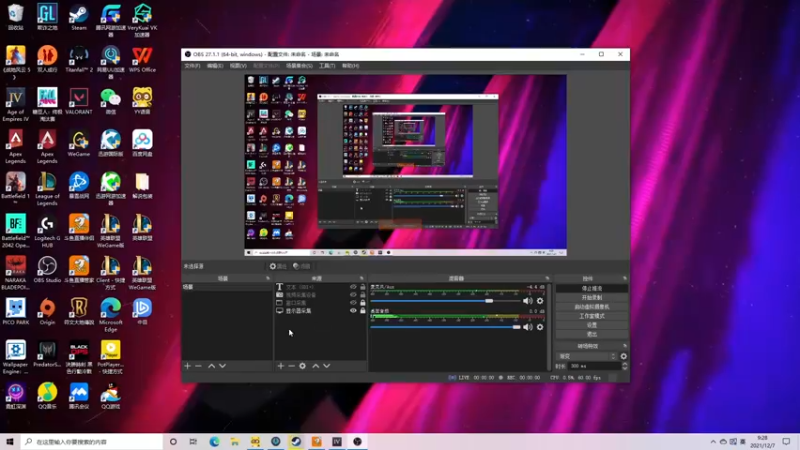Toggle lock on 文本 (GDI+) source
800x450 pixels.
363,287
